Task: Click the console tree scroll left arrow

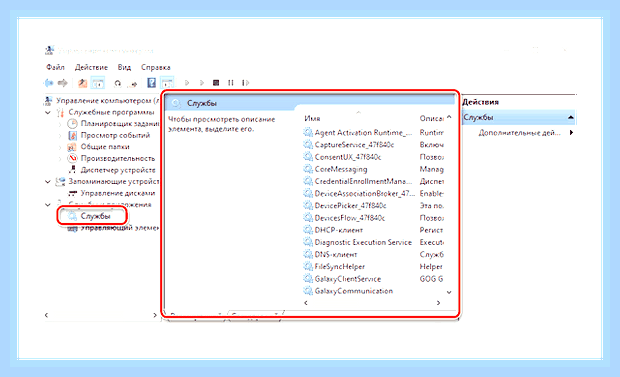Action: pos(47,315)
